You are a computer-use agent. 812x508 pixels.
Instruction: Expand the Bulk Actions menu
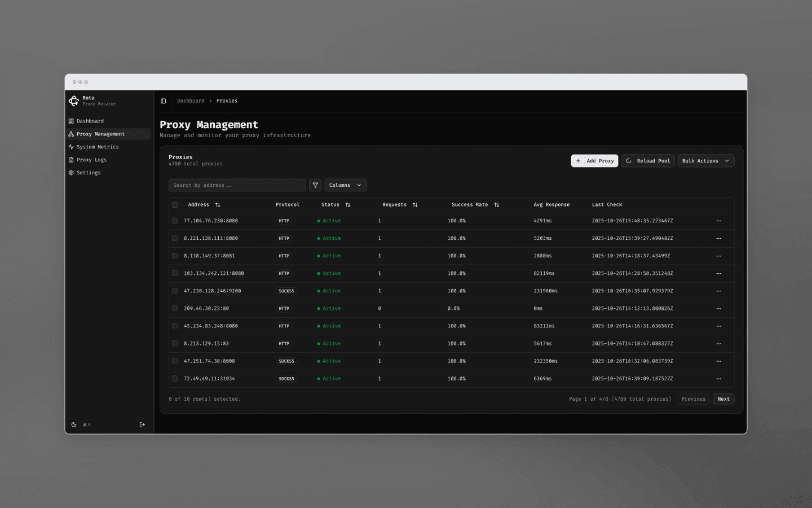click(705, 160)
